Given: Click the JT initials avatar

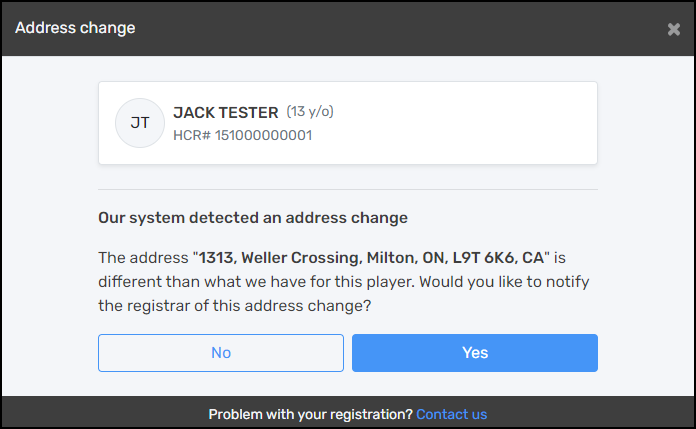Looking at the screenshot, I should (x=140, y=123).
